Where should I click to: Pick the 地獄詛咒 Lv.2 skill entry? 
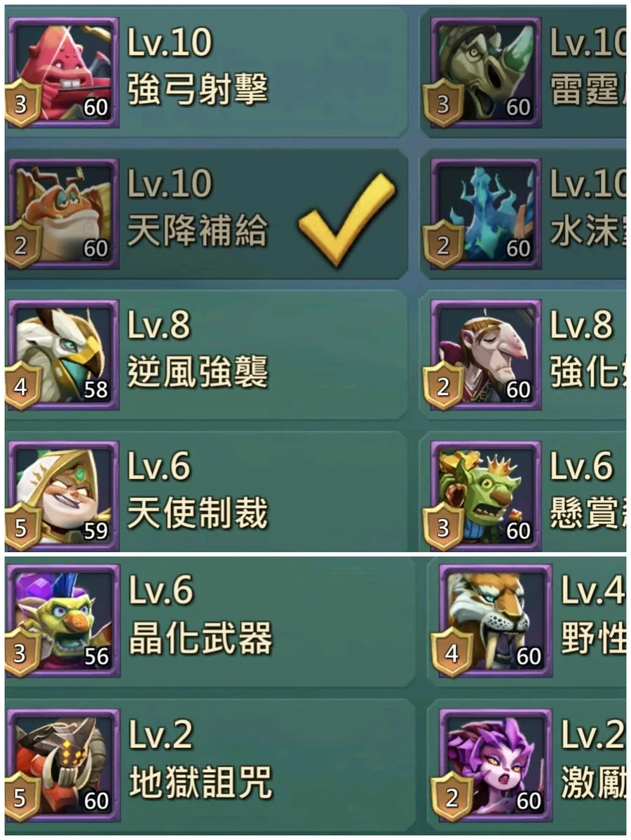point(209,765)
